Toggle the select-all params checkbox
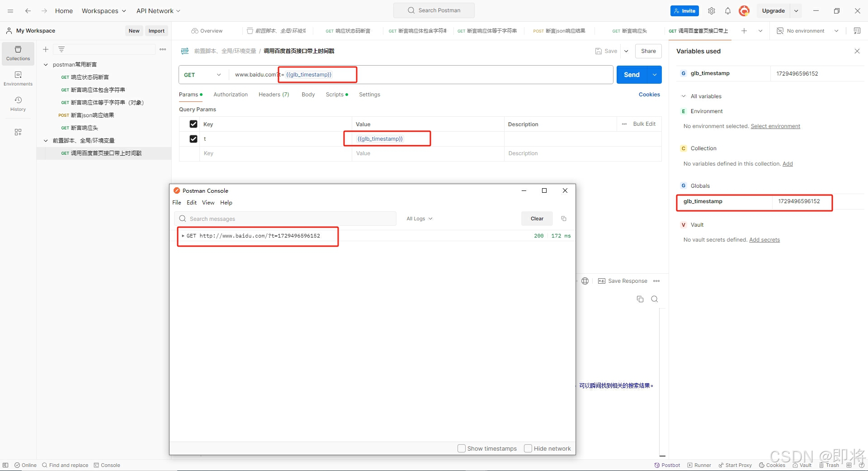Screen dimensions: 868x471 (x=193, y=124)
